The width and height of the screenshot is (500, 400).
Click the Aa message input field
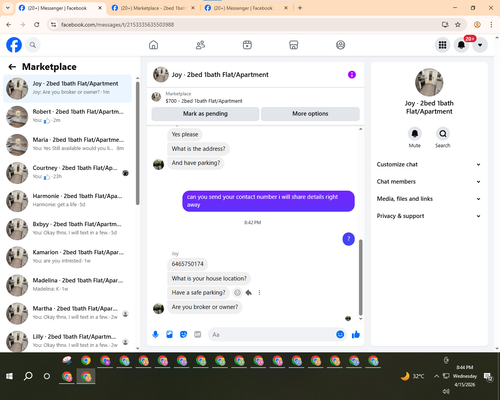click(x=272, y=334)
